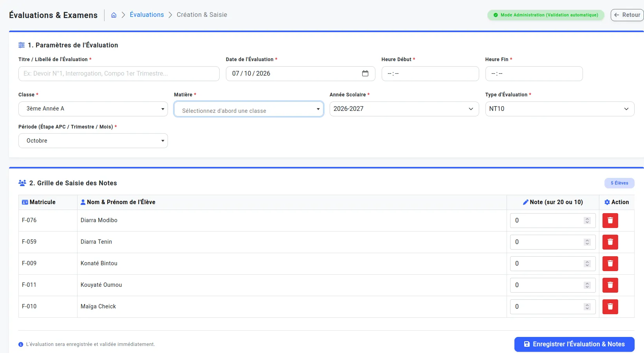Image resolution: width=644 pixels, height=353 pixels.
Task: Delete the Diarra Modibo row with trash icon
Action: (x=610, y=221)
